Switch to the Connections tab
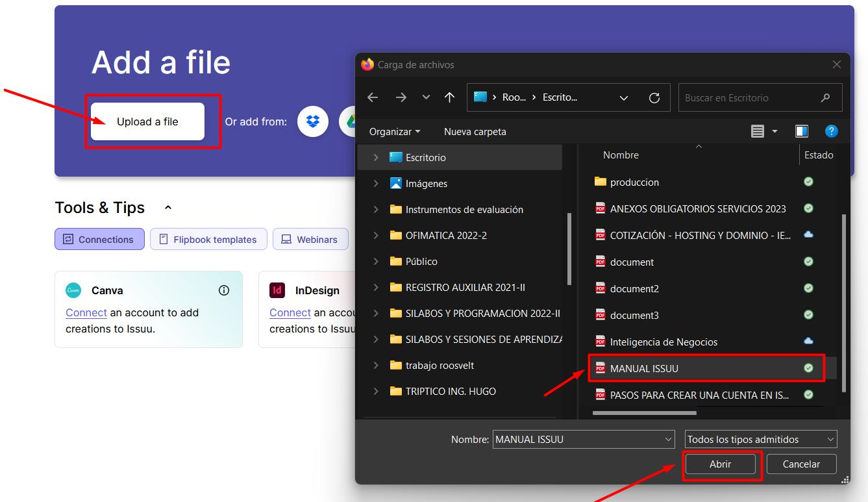This screenshot has height=502, width=868. pyautogui.click(x=99, y=239)
